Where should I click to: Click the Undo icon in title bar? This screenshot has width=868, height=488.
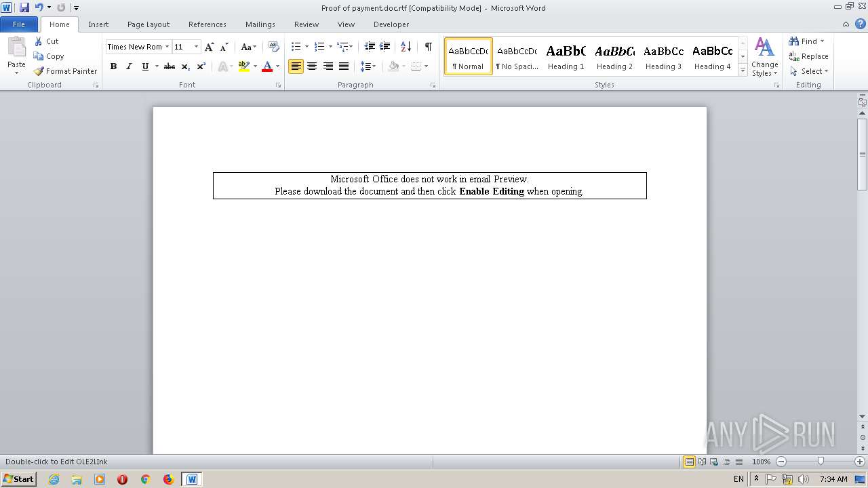tap(39, 7)
